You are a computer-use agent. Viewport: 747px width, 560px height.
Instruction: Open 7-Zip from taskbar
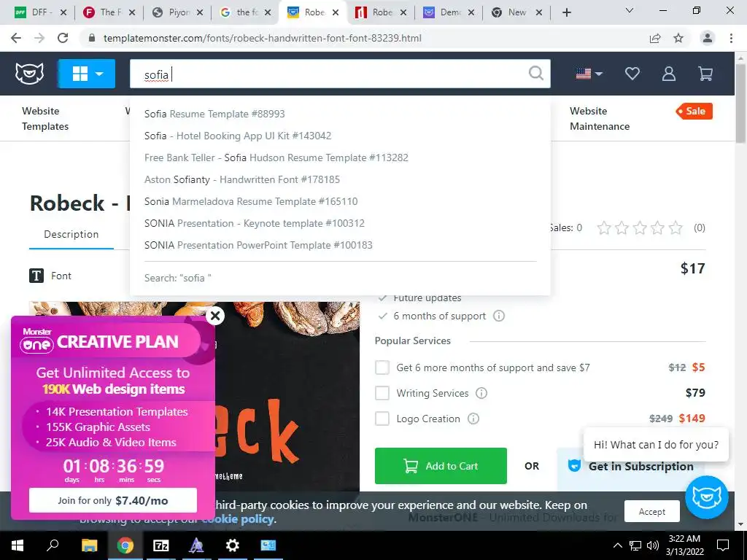[x=160, y=545]
